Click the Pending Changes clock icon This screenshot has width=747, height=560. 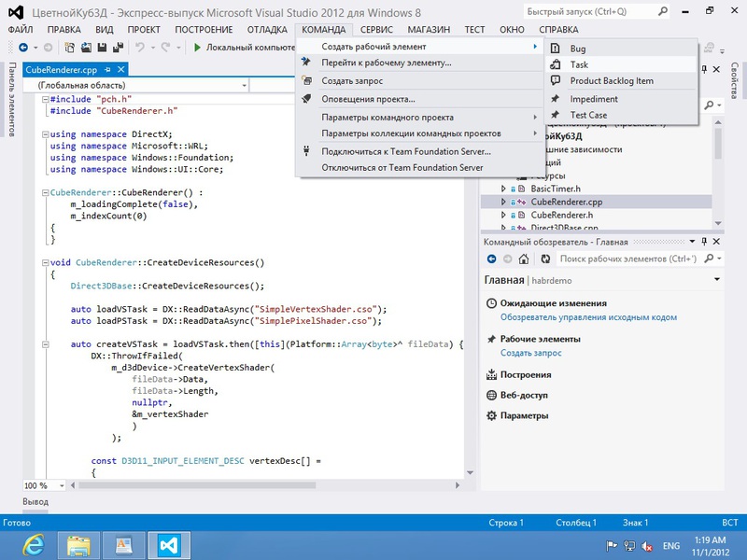pyautogui.click(x=491, y=303)
